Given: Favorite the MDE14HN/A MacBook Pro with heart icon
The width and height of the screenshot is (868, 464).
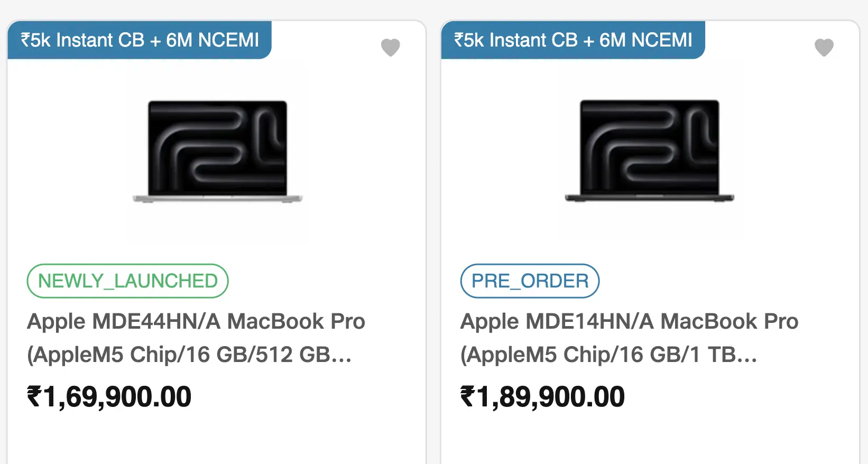Looking at the screenshot, I should pyautogui.click(x=824, y=48).
